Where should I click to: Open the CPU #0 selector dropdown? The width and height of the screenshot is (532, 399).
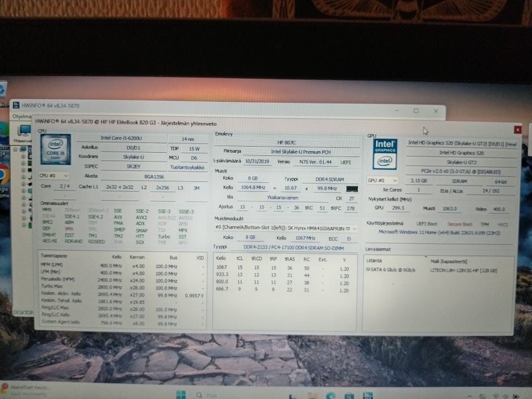click(x=54, y=176)
